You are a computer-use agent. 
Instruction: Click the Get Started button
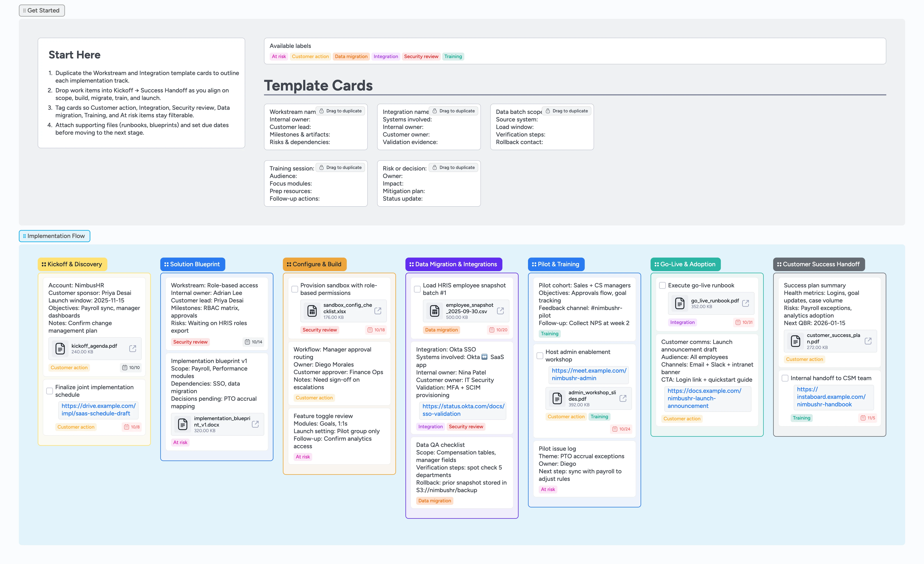(x=42, y=10)
